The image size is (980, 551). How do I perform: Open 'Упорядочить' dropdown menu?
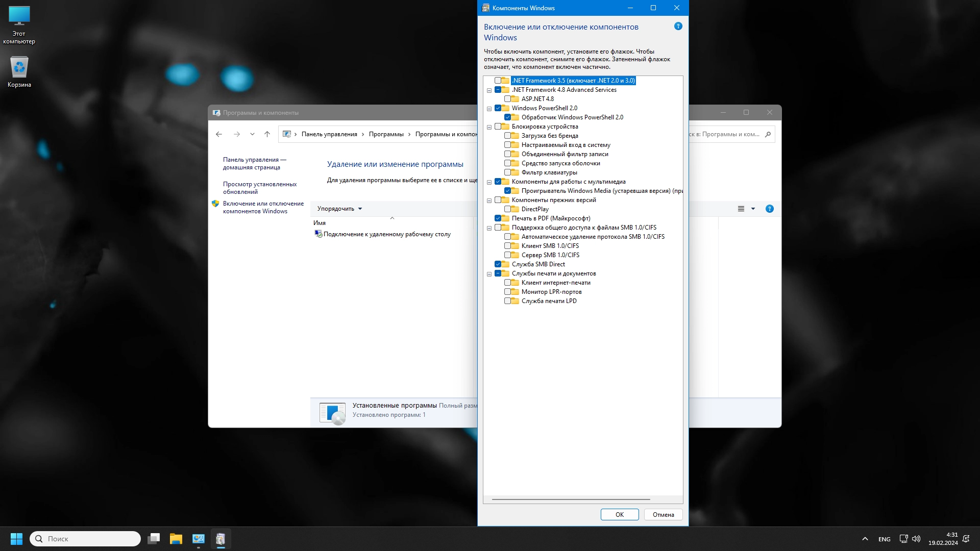point(339,209)
